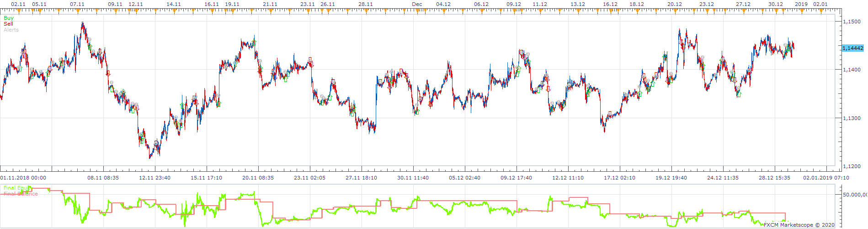Click the 23.12 date on top axis
Viewport: 868px width, 229px height.
tap(707, 4)
